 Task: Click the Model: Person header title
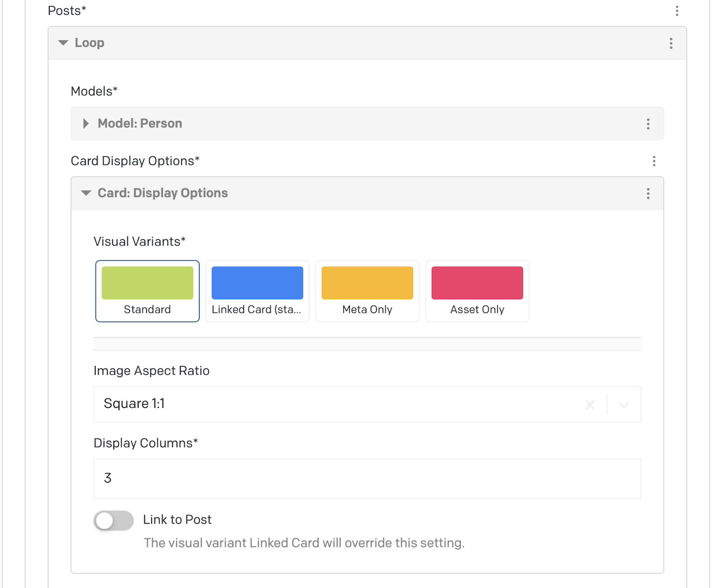pyautogui.click(x=140, y=123)
